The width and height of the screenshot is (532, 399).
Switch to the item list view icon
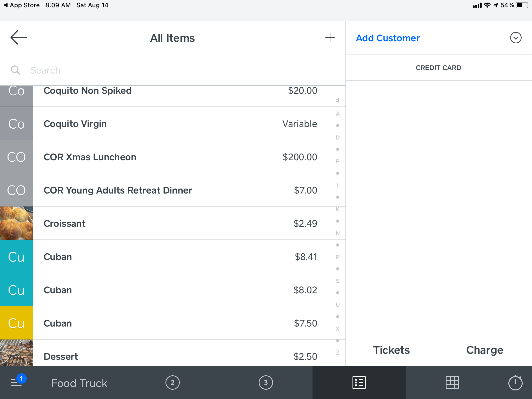click(x=359, y=383)
